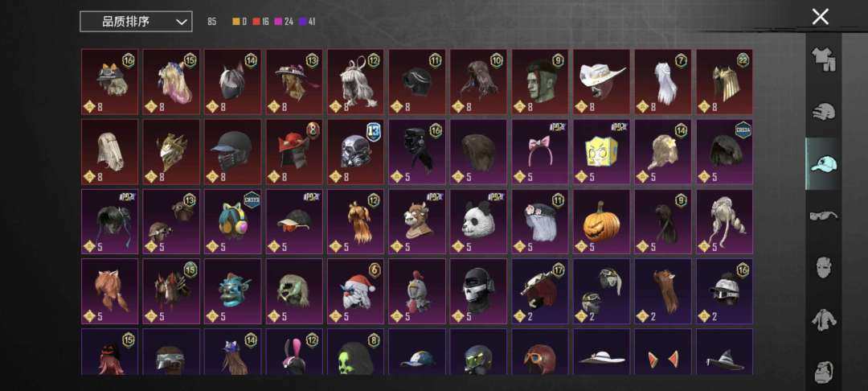The image size is (868, 391).
Task: Close the inventory with the X
Action: [820, 17]
